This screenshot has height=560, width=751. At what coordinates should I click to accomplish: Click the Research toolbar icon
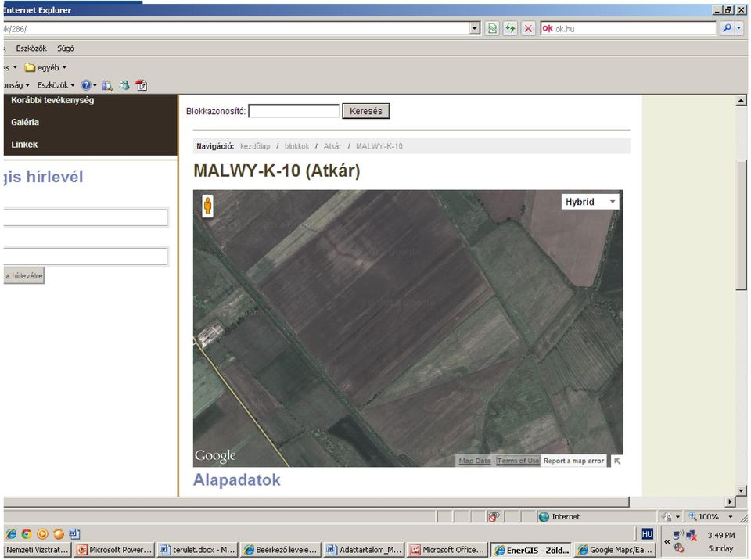tap(107, 85)
